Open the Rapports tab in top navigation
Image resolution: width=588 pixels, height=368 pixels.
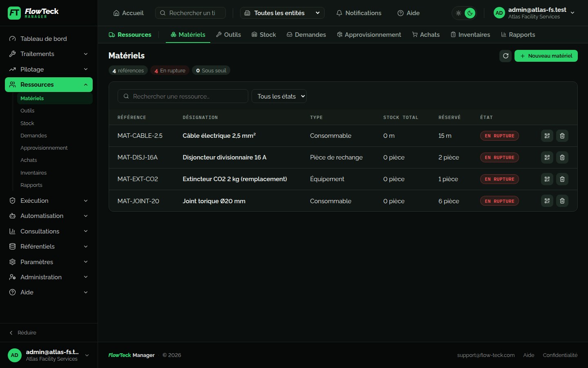click(x=518, y=35)
